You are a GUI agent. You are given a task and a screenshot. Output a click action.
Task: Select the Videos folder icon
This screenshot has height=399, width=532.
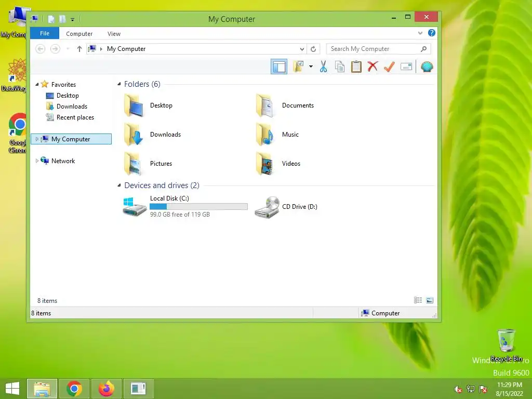(x=264, y=164)
